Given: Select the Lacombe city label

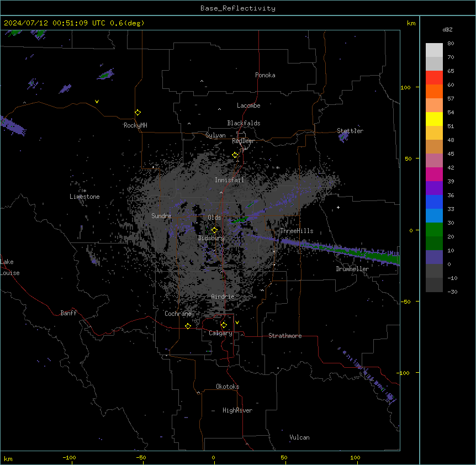Looking at the screenshot, I should pos(248,105).
